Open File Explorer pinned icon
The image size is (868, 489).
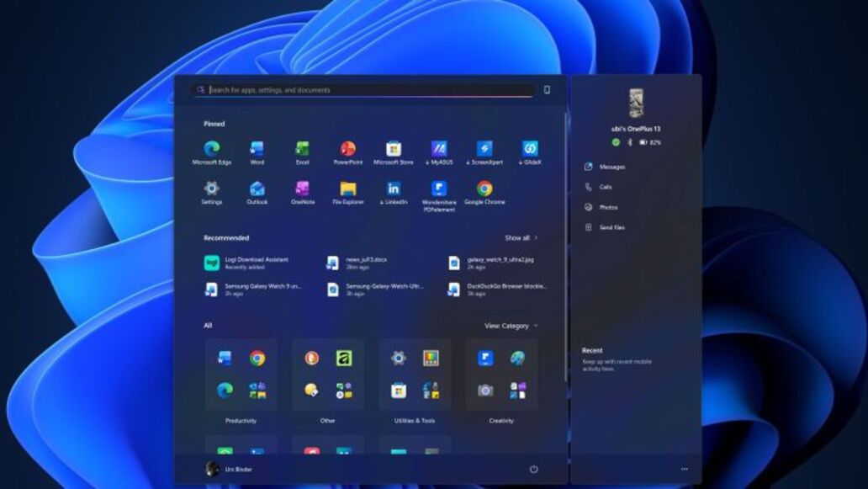point(347,192)
